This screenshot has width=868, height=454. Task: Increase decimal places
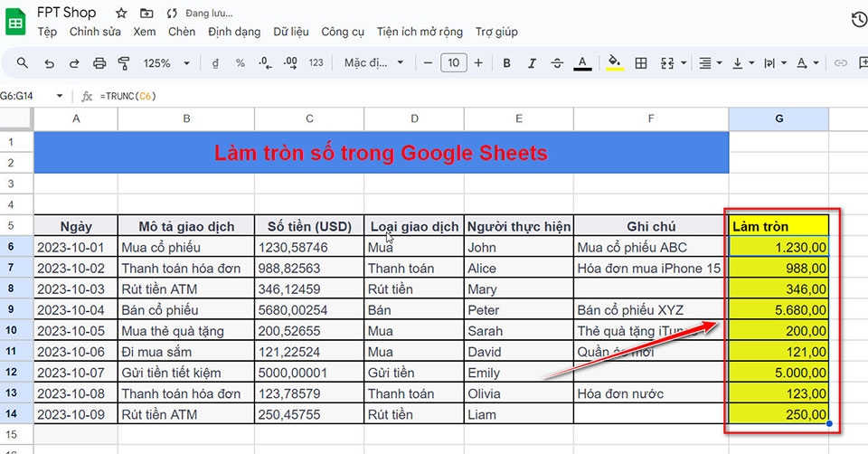coord(290,63)
